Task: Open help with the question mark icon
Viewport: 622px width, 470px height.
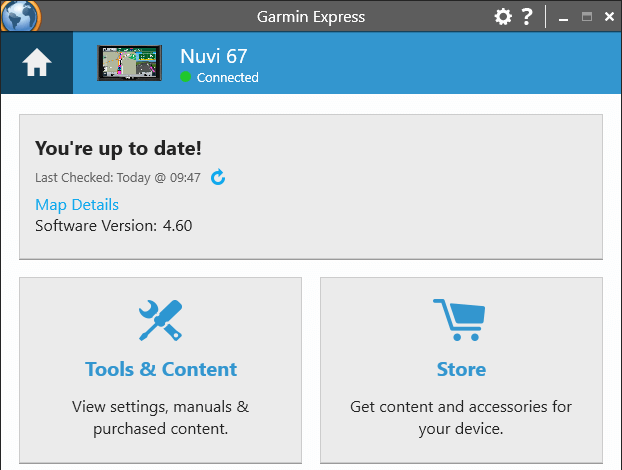Action: 527,17
